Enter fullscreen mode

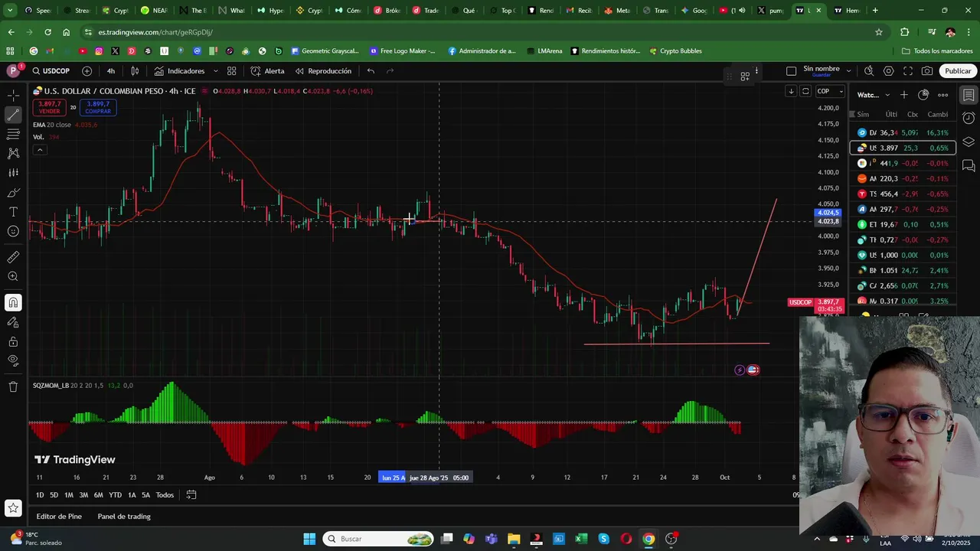point(908,71)
